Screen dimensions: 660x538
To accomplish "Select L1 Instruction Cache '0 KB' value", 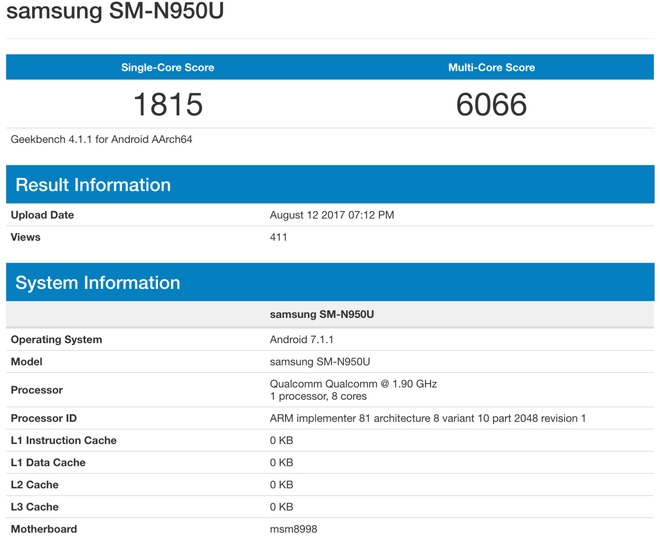I will click(x=282, y=440).
